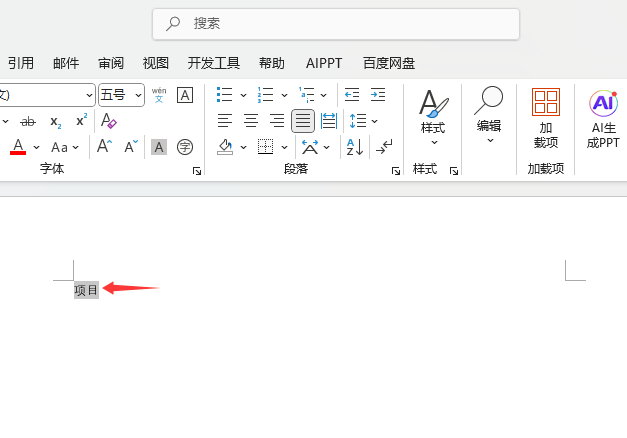Viewport: 627px width, 438px height.
Task: Open the 帮助 tab
Action: (x=272, y=63)
